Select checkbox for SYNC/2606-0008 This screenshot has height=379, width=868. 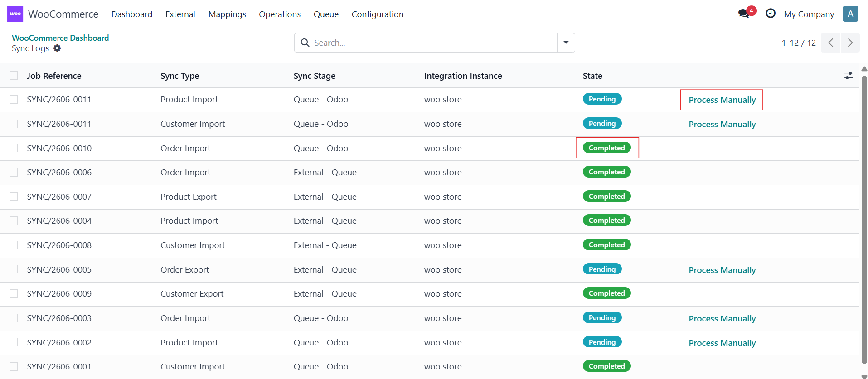(x=14, y=245)
